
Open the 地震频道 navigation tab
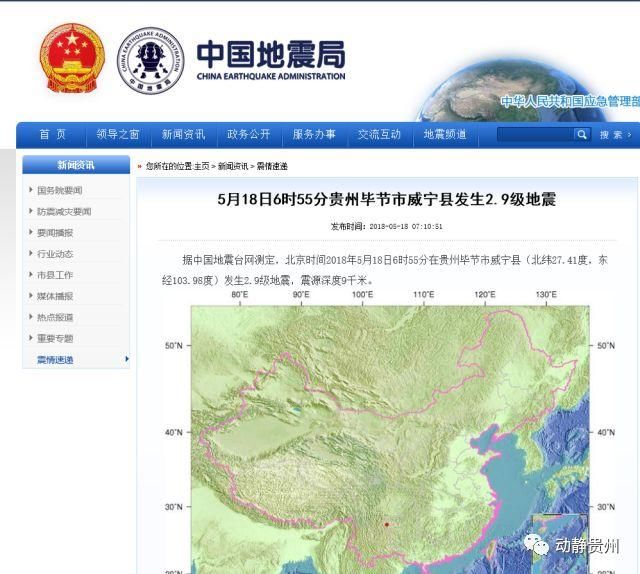444,134
